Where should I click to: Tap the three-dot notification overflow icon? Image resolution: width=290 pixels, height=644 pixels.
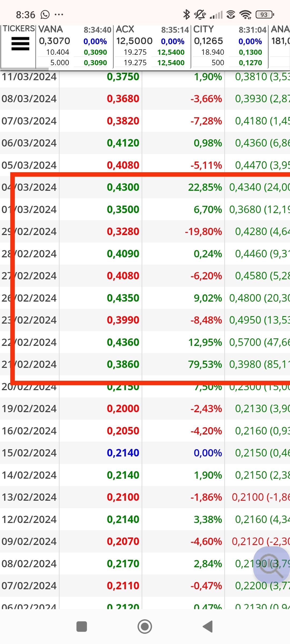coord(59,14)
